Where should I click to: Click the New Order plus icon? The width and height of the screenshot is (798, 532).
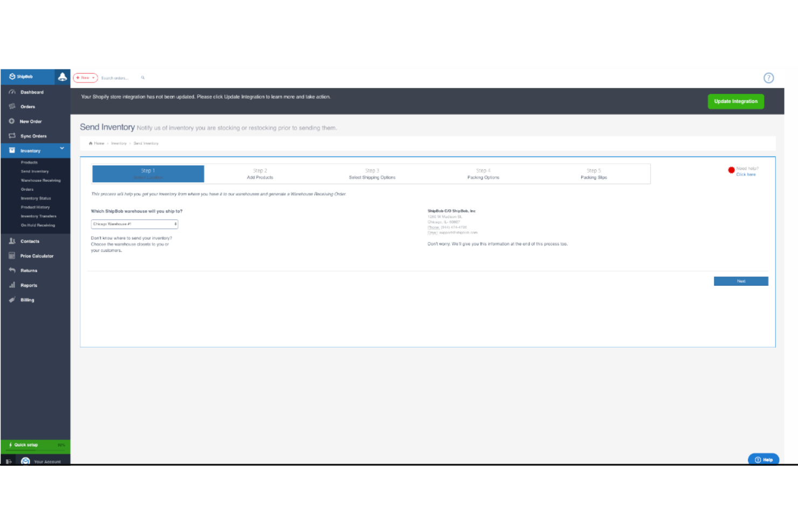click(x=12, y=121)
